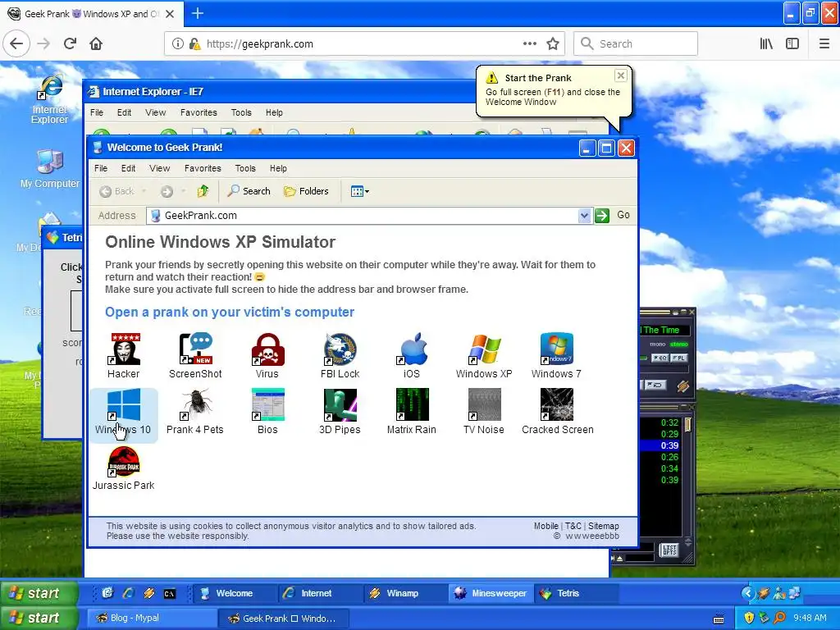This screenshot has height=630, width=840.
Task: Switch to Welcome taskbar item
Action: pos(234,593)
